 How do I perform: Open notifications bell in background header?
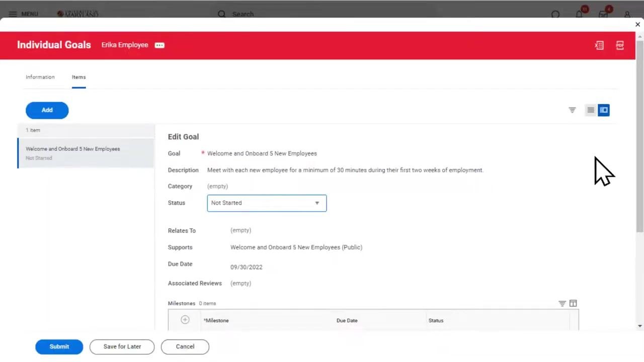[579, 14]
